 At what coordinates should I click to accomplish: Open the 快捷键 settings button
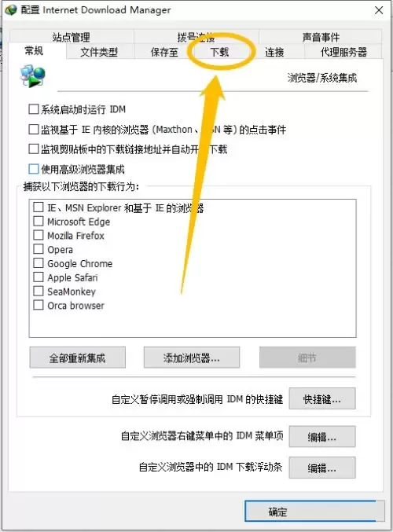[322, 399]
